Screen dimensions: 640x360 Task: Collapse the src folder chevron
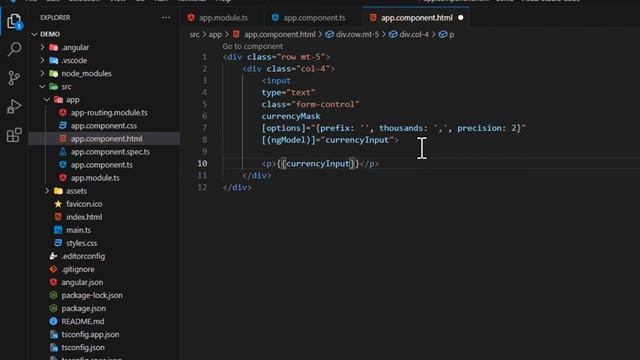42,87
